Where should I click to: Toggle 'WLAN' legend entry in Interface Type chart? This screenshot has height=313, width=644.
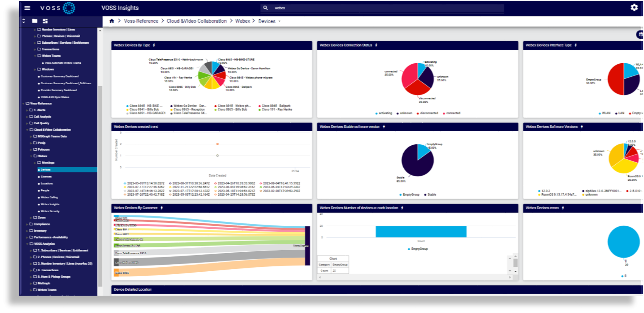click(604, 113)
